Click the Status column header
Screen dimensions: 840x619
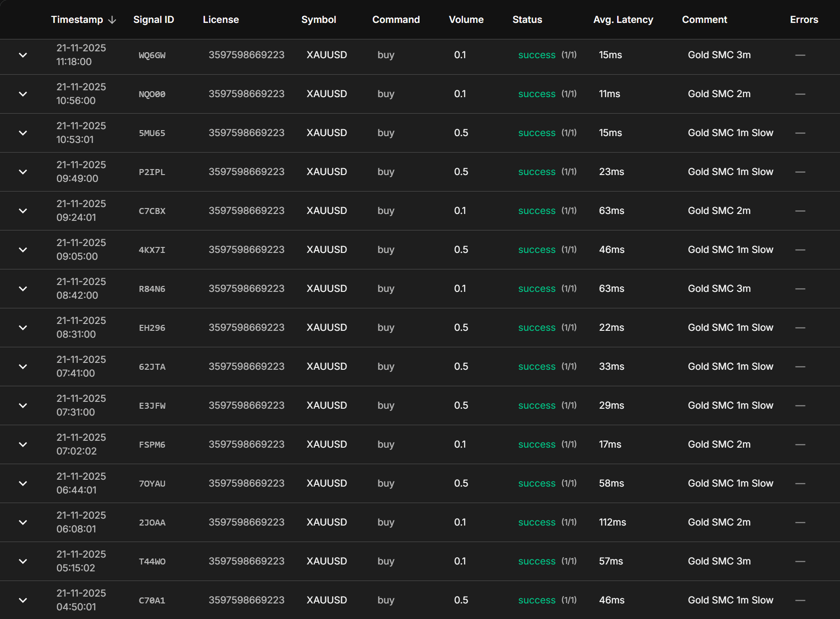point(527,20)
